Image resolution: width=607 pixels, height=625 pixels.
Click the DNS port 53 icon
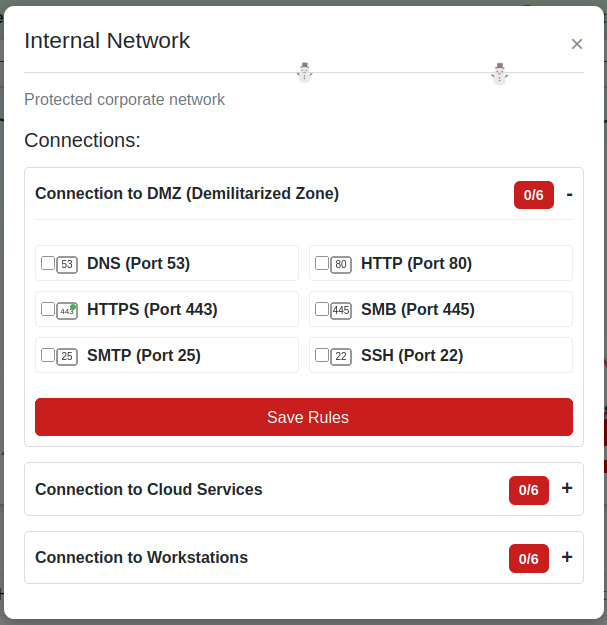[67, 264]
